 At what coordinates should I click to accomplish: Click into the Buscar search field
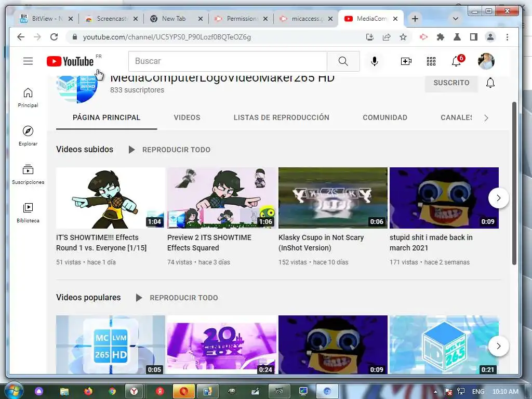(228, 61)
